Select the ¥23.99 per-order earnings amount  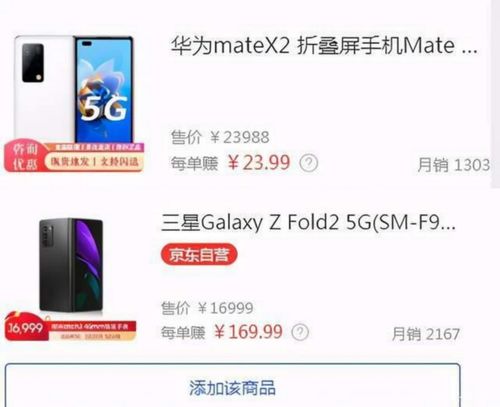pos(259,163)
